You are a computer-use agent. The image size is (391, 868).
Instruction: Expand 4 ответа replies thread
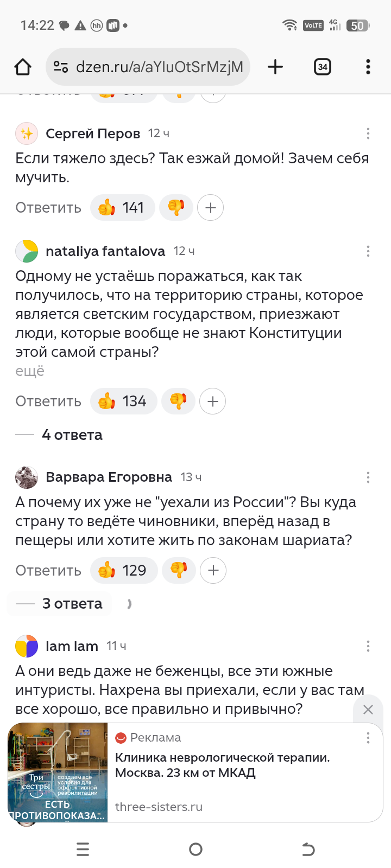[x=72, y=435]
